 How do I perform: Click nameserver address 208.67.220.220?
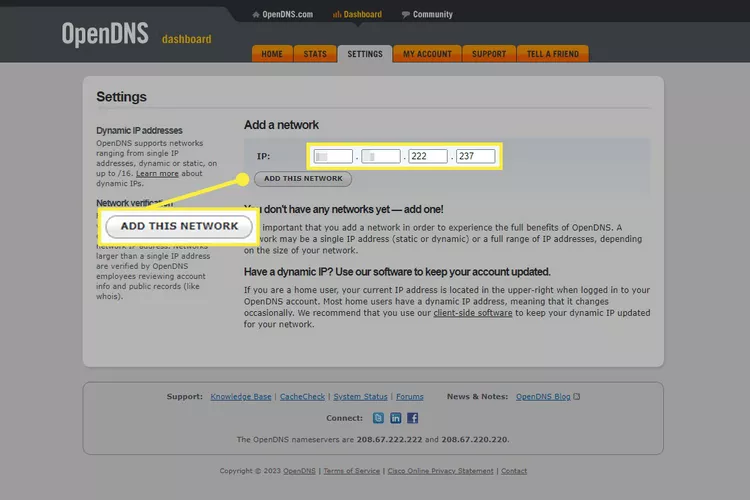tap(474, 439)
